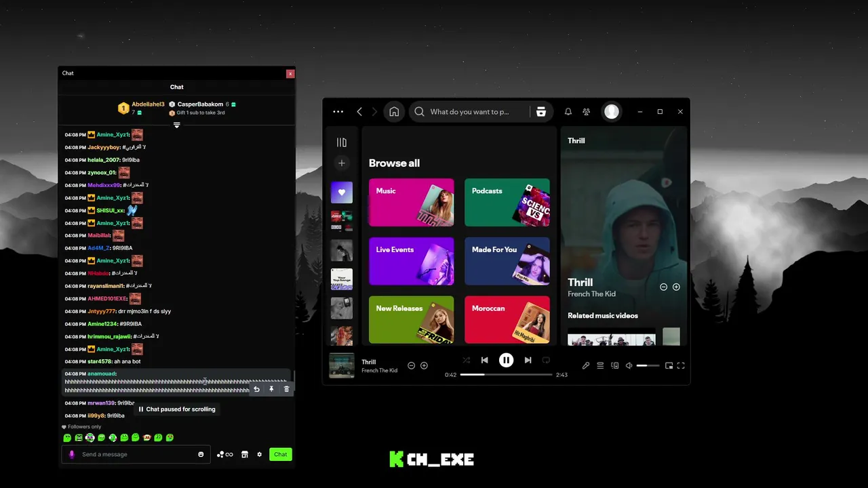Open chat settings gear
The width and height of the screenshot is (868, 488).
259,455
